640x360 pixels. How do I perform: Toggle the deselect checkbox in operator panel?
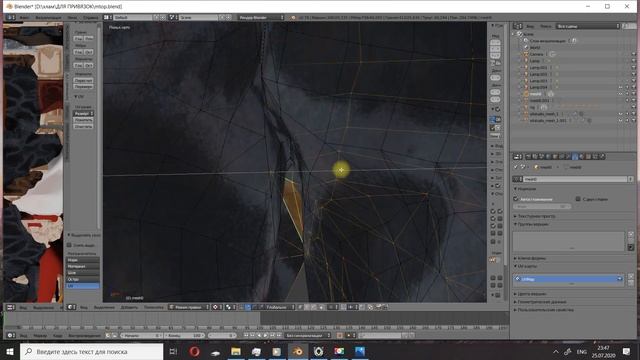tap(69, 245)
